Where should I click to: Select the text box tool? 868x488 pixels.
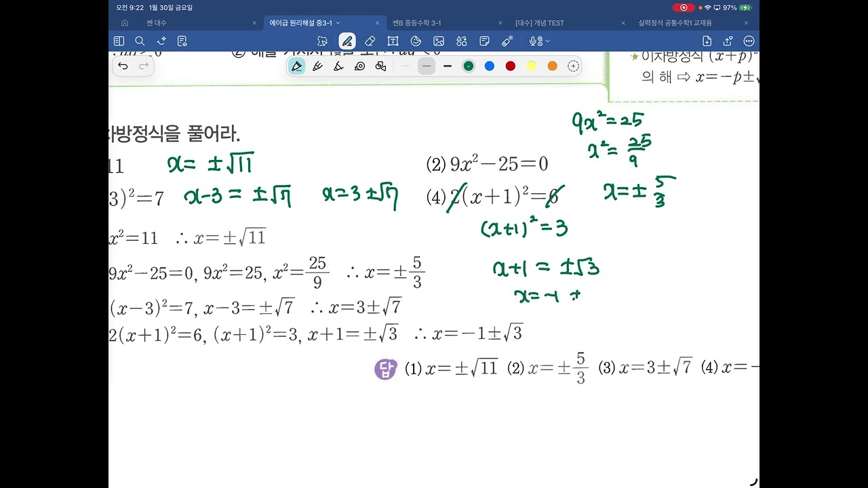[393, 41]
